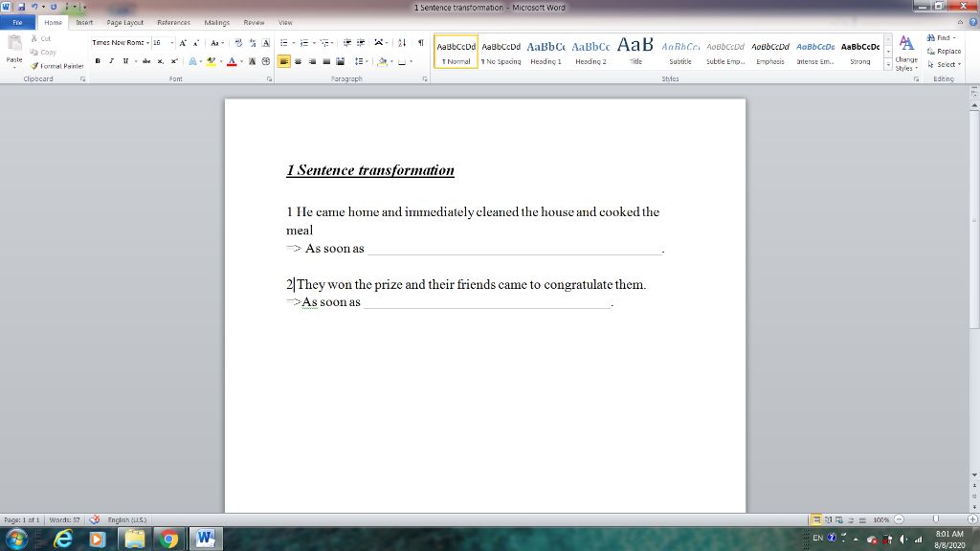This screenshot has height=551, width=980.
Task: Apply character shading
Action: 252,61
